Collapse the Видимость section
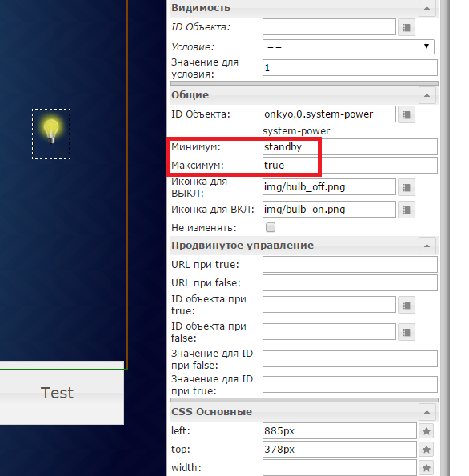The width and height of the screenshot is (469, 476). (427, 8)
